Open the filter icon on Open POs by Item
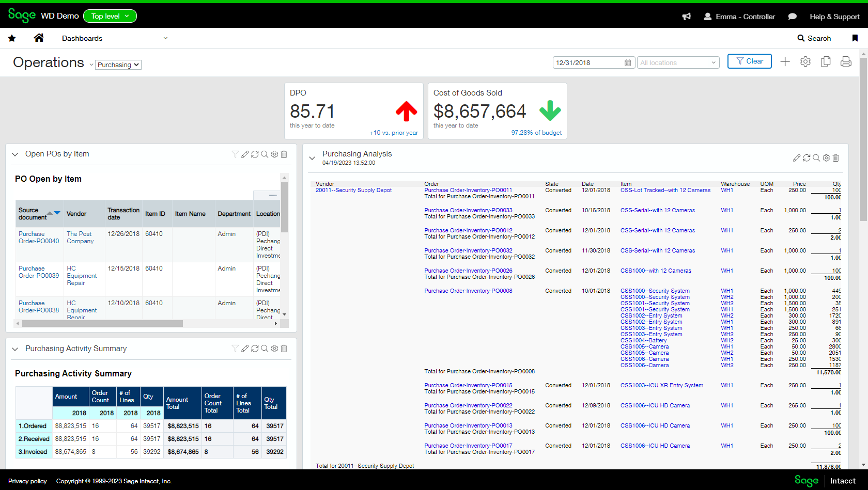This screenshot has width=868, height=490. click(235, 154)
